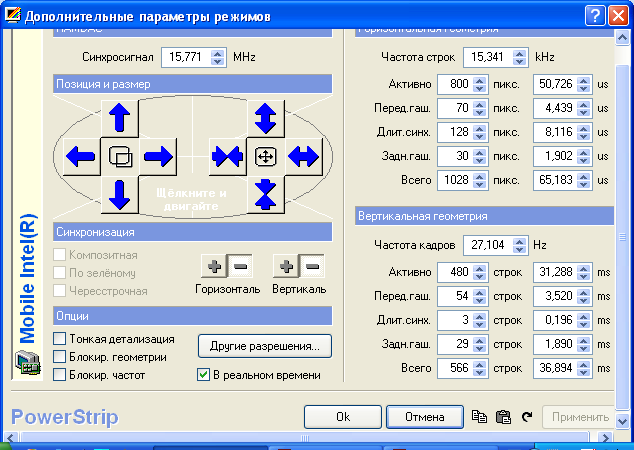Widen the screen with horizontal stretch arrow

click(x=303, y=156)
